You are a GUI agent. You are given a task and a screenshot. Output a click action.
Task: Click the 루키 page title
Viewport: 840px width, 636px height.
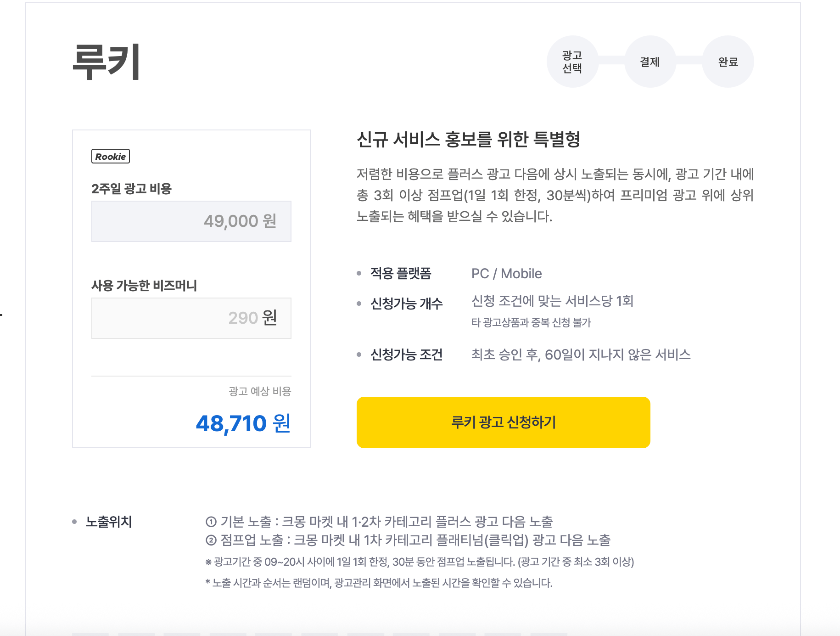coord(106,62)
